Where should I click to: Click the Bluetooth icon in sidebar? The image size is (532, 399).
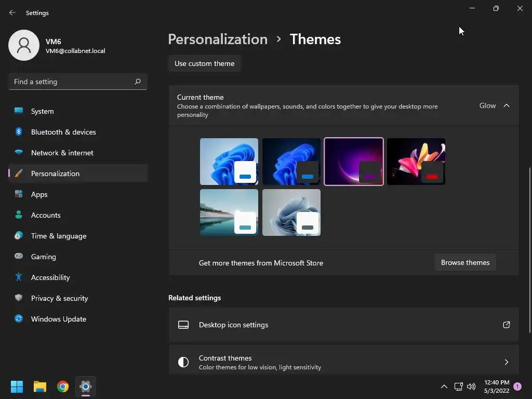coord(19,131)
